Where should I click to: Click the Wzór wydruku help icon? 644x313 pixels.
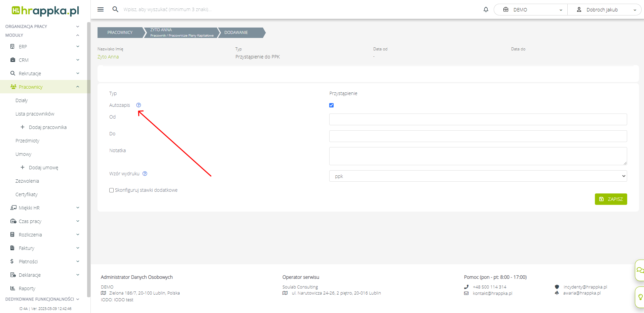coord(145,174)
